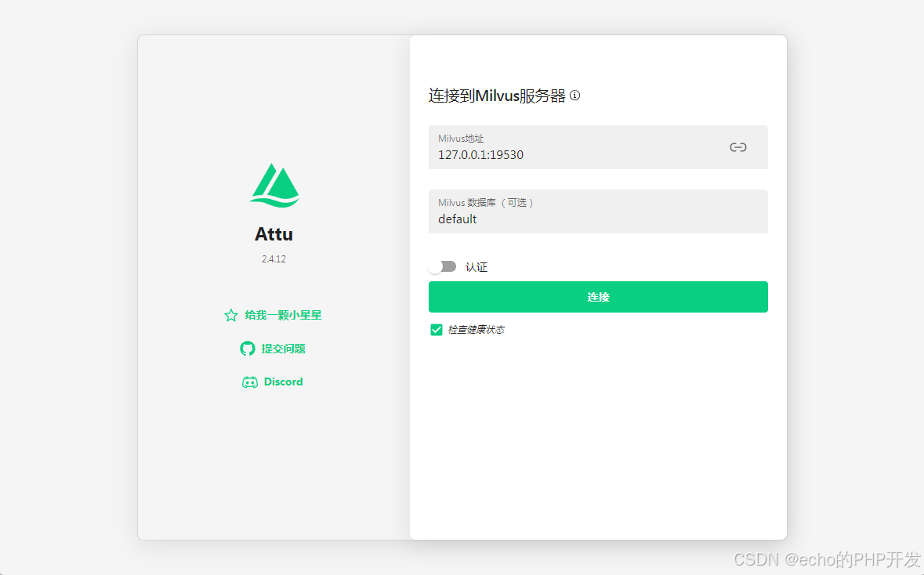
Task: Click the 连接到Milvus服务器 heading
Action: tap(497, 96)
